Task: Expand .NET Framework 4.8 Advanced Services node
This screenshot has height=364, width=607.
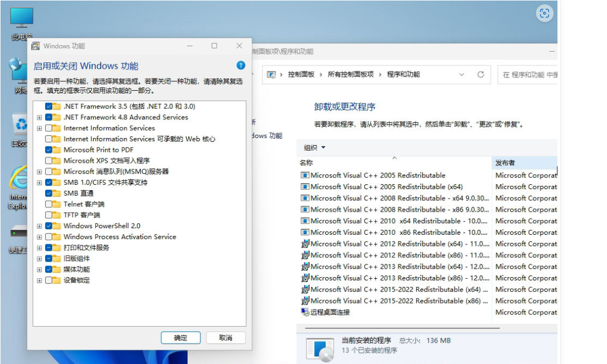Action: pos(39,117)
